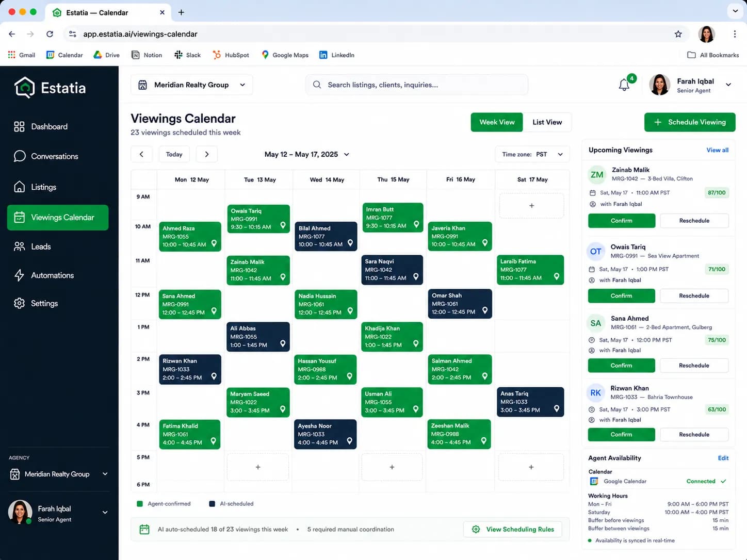The image size is (747, 560).
Task: Open the Time zone PST dropdown
Action: pyautogui.click(x=532, y=154)
